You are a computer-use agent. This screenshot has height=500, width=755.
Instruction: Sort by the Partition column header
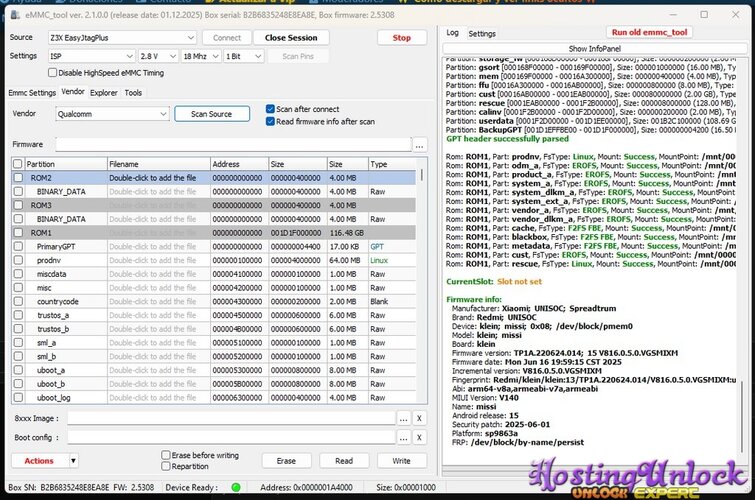click(x=65, y=164)
